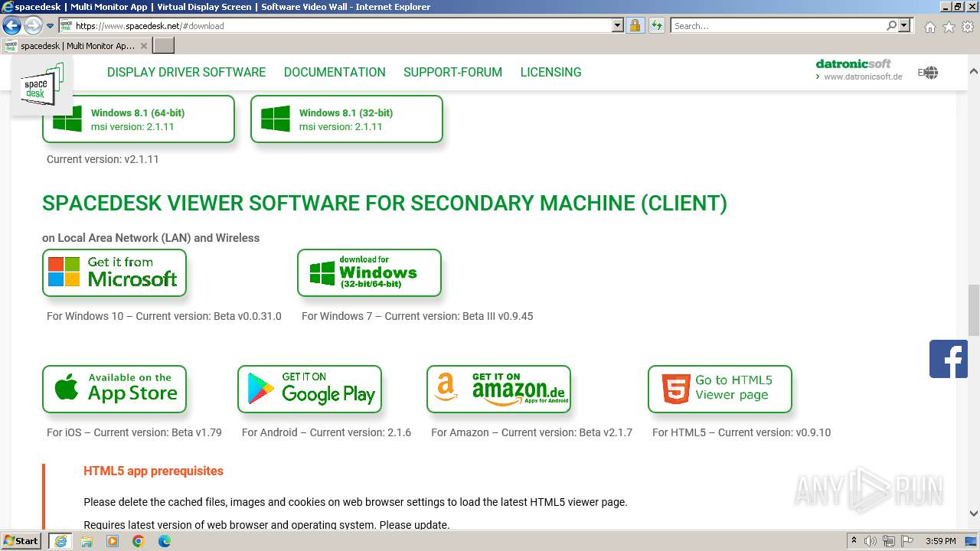Screen dimensions: 980x551
Task: Open DOCUMENTATION menu item
Action: [335, 72]
